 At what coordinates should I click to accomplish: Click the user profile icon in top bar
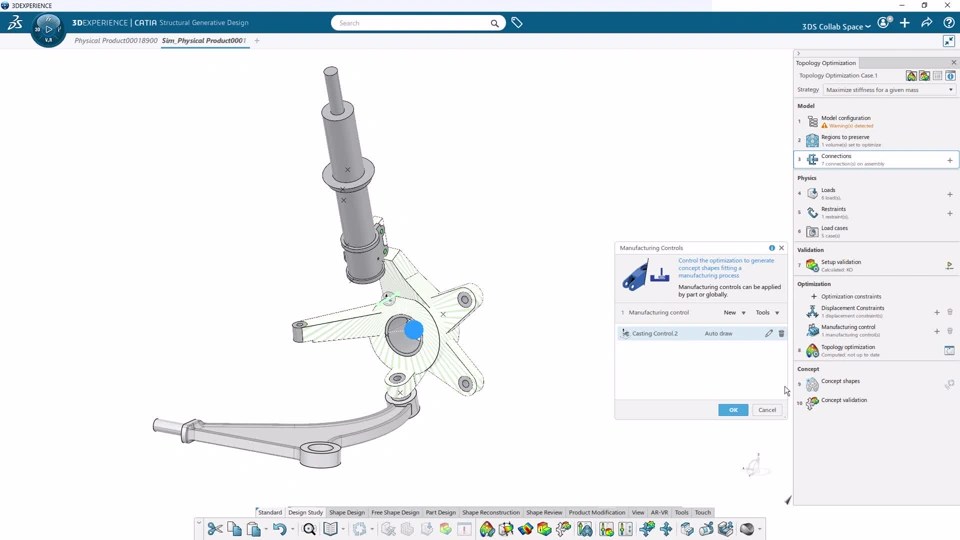883,23
